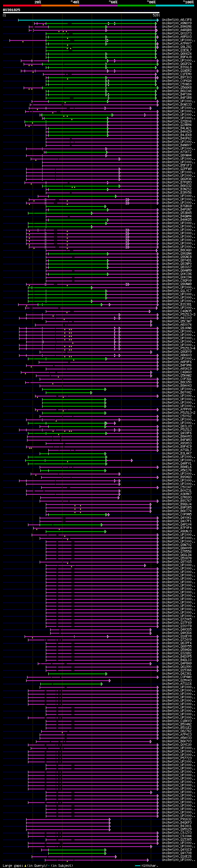Select the UniRef100_B3SGL8 label
This screenshot has width=197, height=868.
click(x=177, y=67)
